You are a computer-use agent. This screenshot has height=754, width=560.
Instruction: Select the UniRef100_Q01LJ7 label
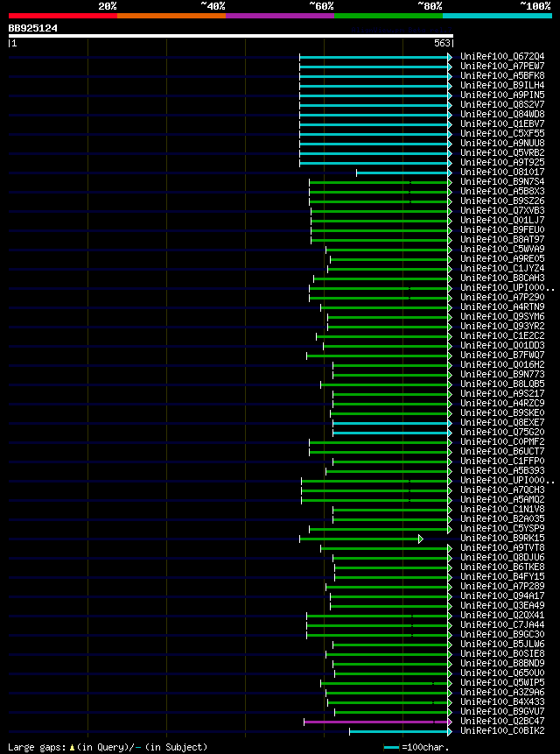point(502,220)
